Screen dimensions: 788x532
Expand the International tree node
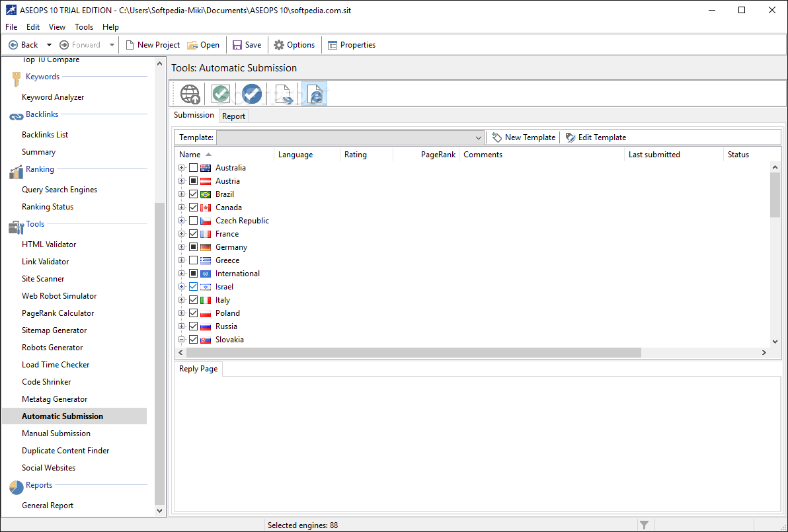[x=181, y=274]
